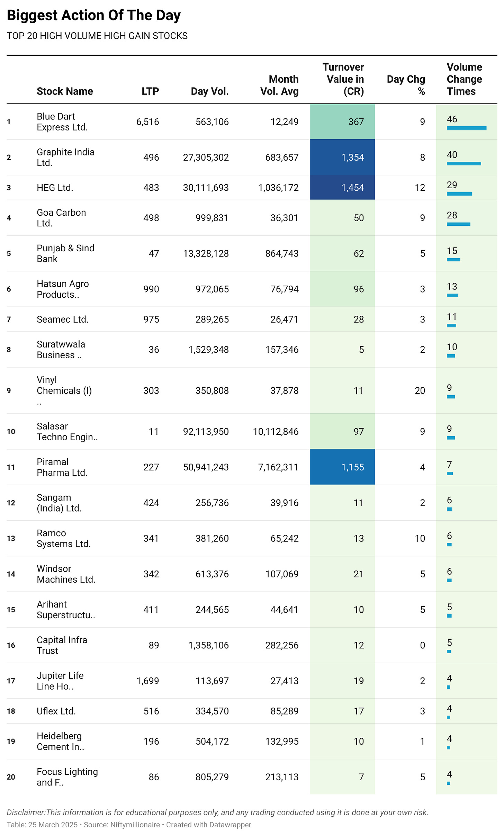Select the 'Salasar Techno Engin..' stock name
Viewport: 504px width, 836px height.
[67, 432]
